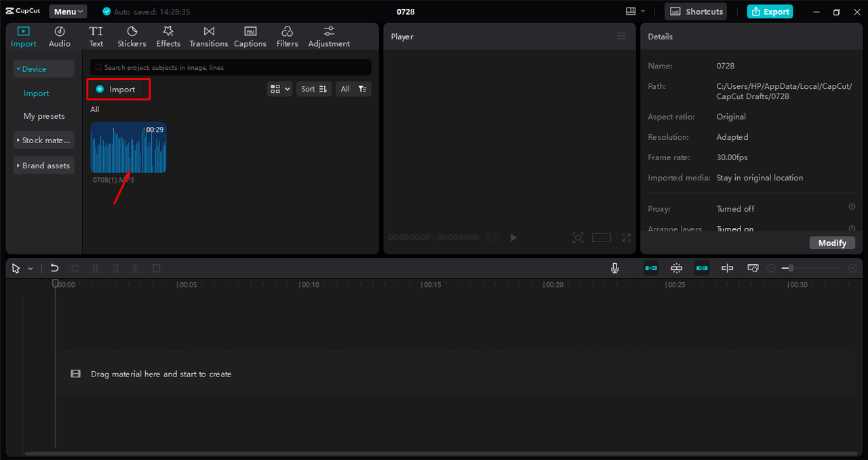The height and width of the screenshot is (460, 868).
Task: Click the Split clip icon
Action: [96, 268]
